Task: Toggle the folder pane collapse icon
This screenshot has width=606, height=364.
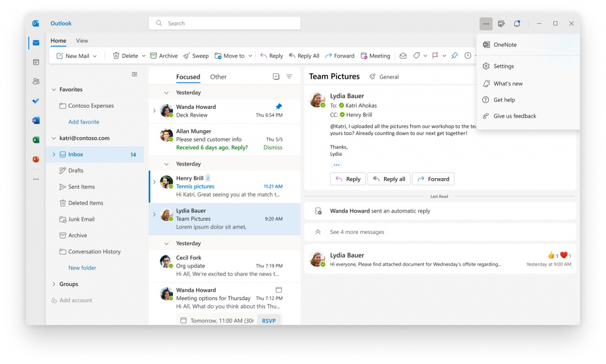Action: (x=134, y=74)
